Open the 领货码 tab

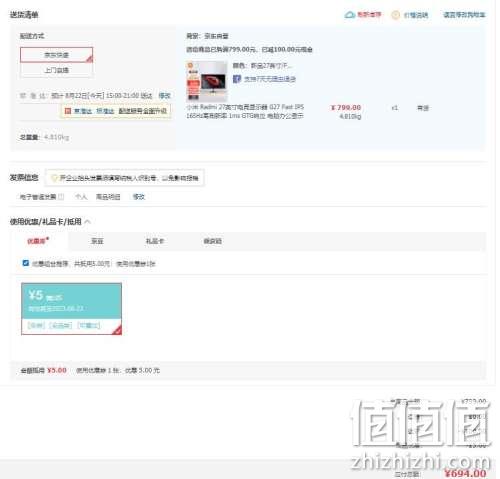pyautogui.click(x=213, y=241)
